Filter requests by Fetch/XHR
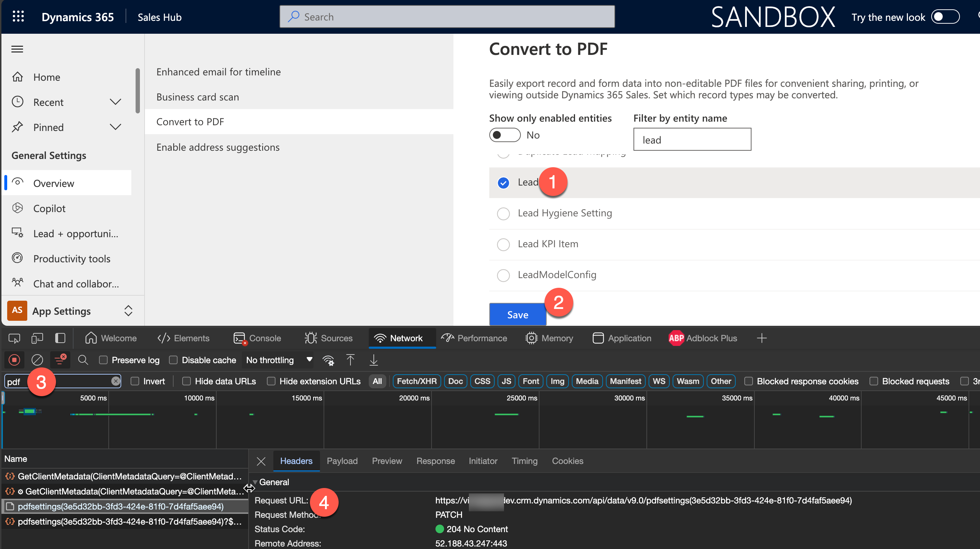The width and height of the screenshot is (980, 549). tap(416, 381)
